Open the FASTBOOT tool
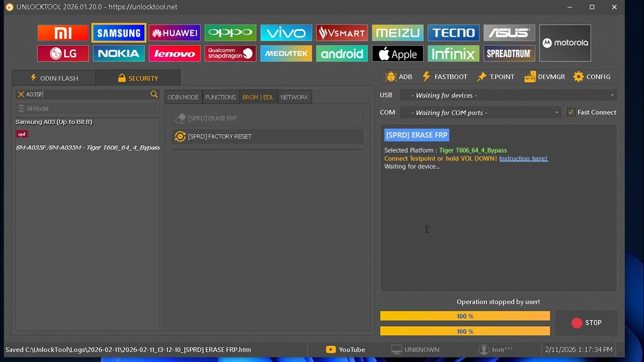Image resolution: width=644 pixels, height=362 pixels. tap(445, 76)
